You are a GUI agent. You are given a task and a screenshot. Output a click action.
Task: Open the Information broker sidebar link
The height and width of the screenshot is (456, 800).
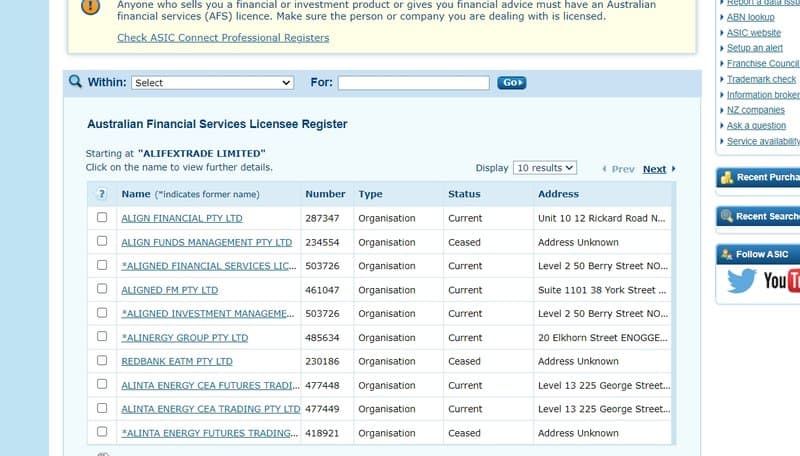point(763,95)
